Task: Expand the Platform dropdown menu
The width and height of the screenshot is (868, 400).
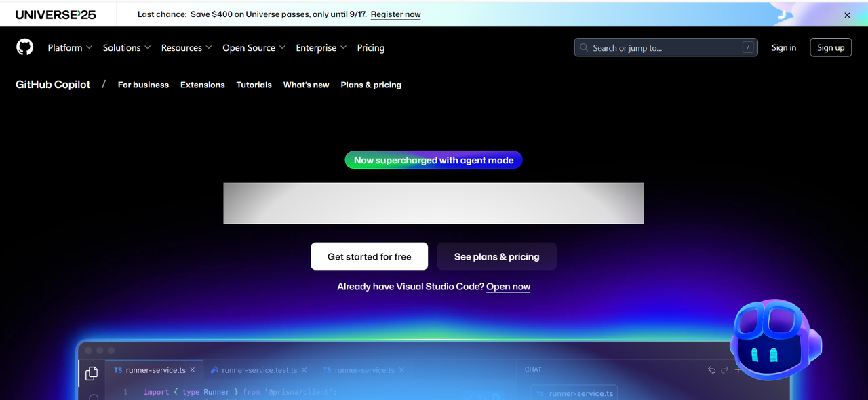Action: [70, 47]
